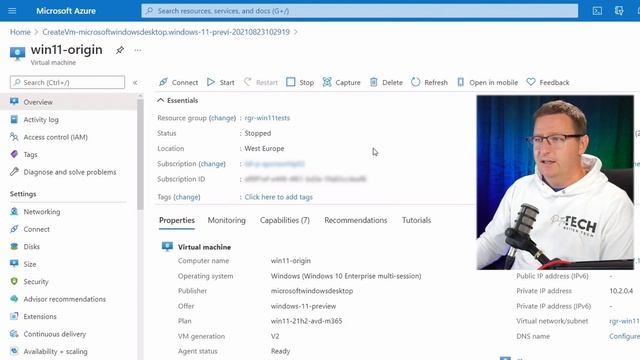Click the windows-11-preview offer value
This screenshot has width=640, height=360.
click(303, 306)
